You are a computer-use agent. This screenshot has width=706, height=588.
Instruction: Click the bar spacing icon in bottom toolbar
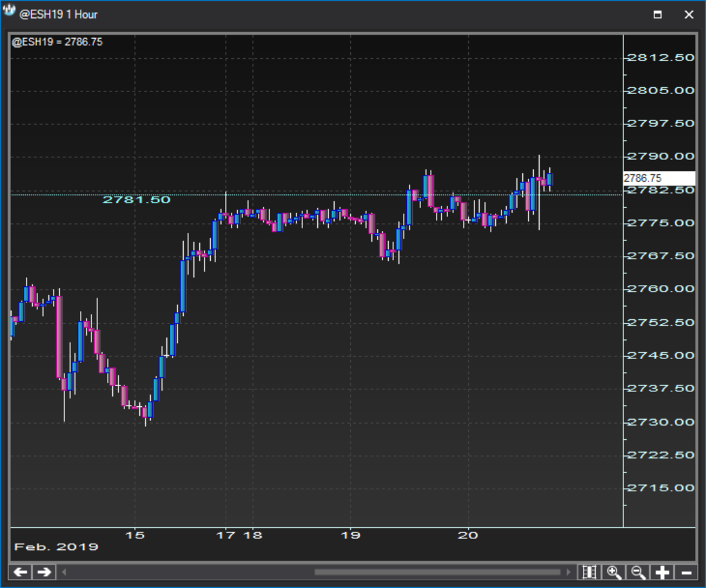point(589,573)
